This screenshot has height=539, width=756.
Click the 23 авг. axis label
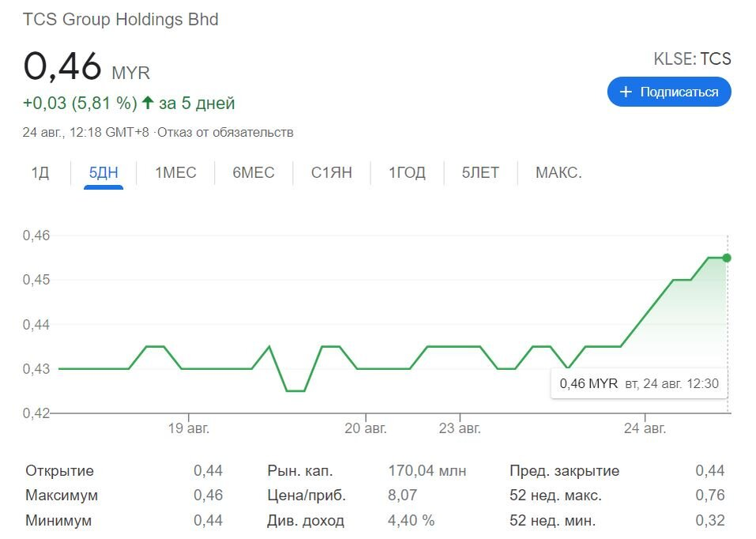pos(460,428)
